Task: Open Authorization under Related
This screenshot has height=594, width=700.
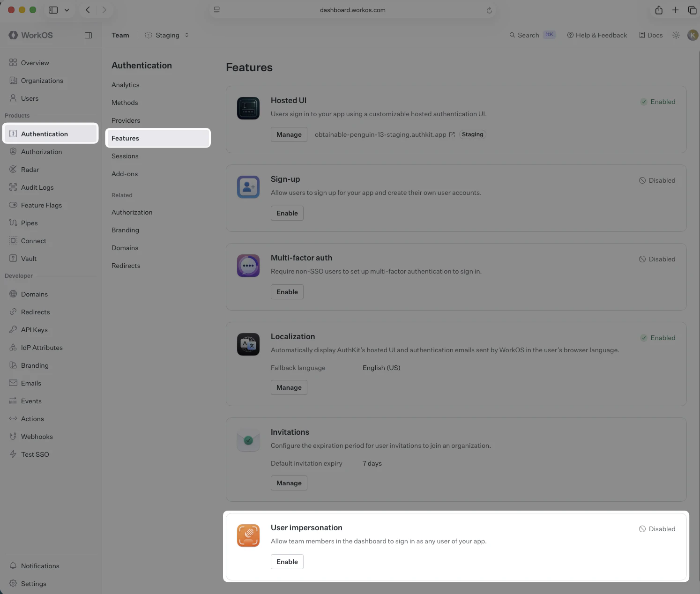Action: pyautogui.click(x=132, y=212)
